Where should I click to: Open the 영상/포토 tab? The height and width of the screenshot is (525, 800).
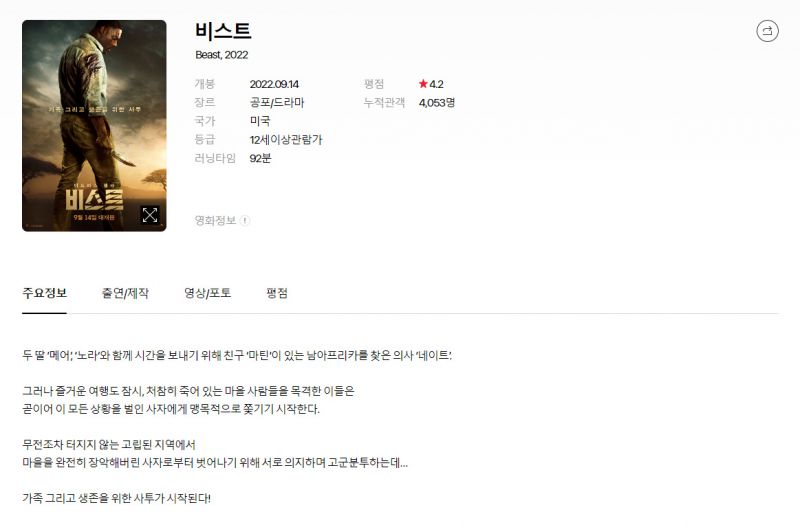point(207,293)
